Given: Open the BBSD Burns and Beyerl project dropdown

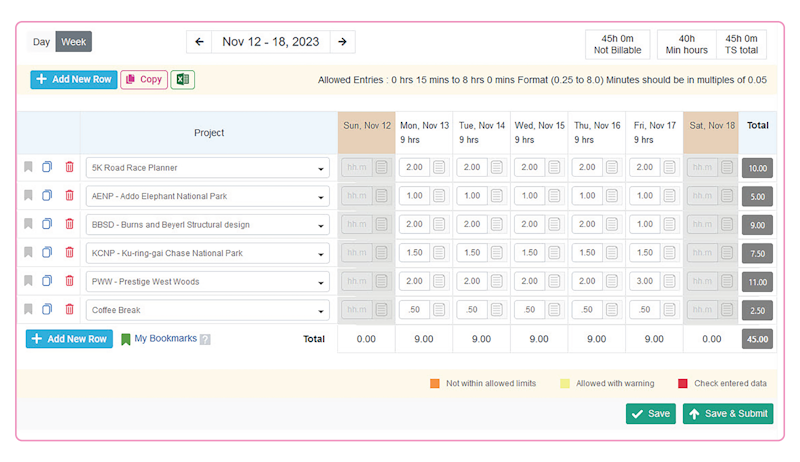Looking at the screenshot, I should pyautogui.click(x=208, y=225).
